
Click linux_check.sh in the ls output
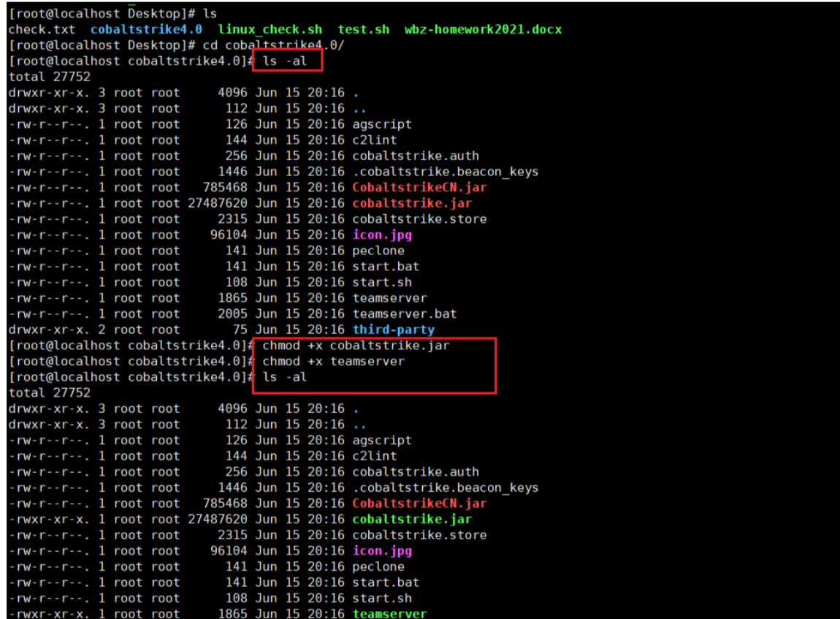point(270,29)
